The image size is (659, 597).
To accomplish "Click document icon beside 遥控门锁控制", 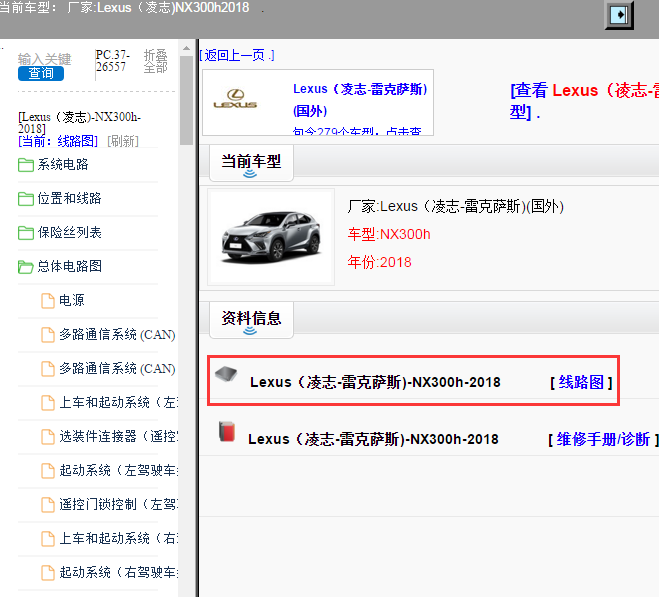I will pyautogui.click(x=48, y=505).
